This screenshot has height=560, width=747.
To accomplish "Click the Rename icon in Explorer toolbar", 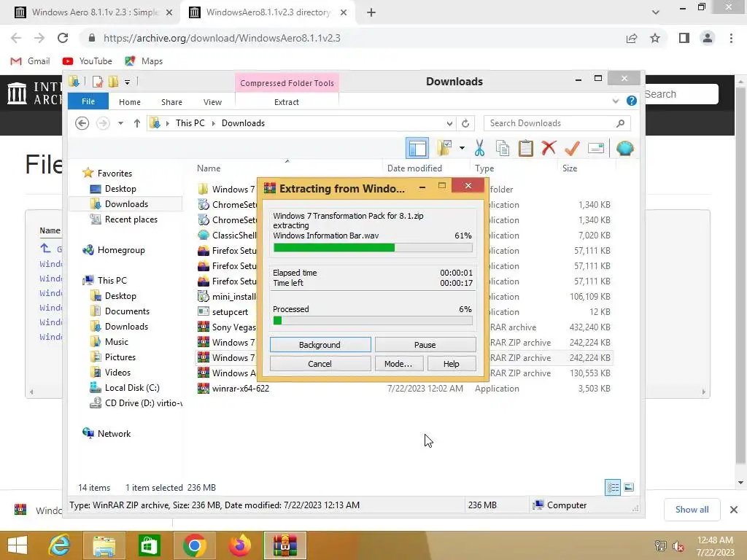I will pos(596,148).
